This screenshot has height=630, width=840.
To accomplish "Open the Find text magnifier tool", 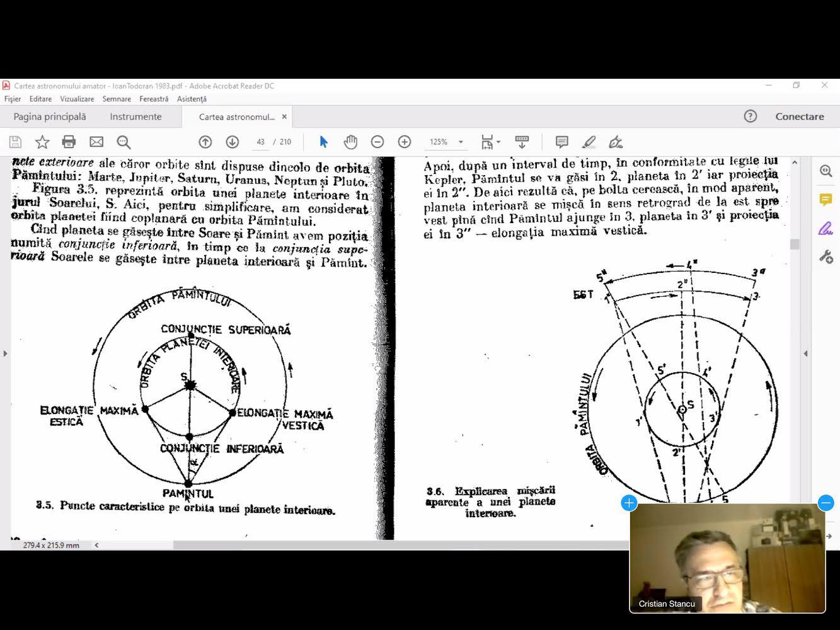I will click(x=124, y=142).
